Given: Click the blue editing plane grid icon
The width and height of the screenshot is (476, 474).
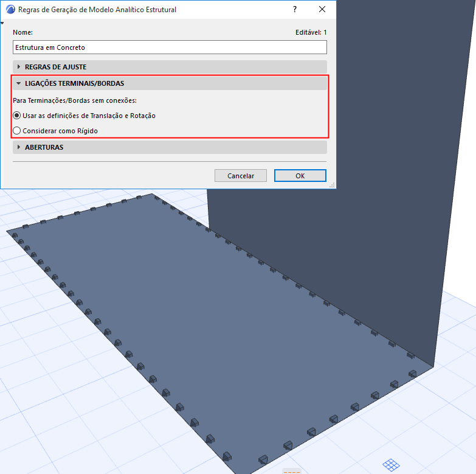Looking at the screenshot, I should point(391,465).
